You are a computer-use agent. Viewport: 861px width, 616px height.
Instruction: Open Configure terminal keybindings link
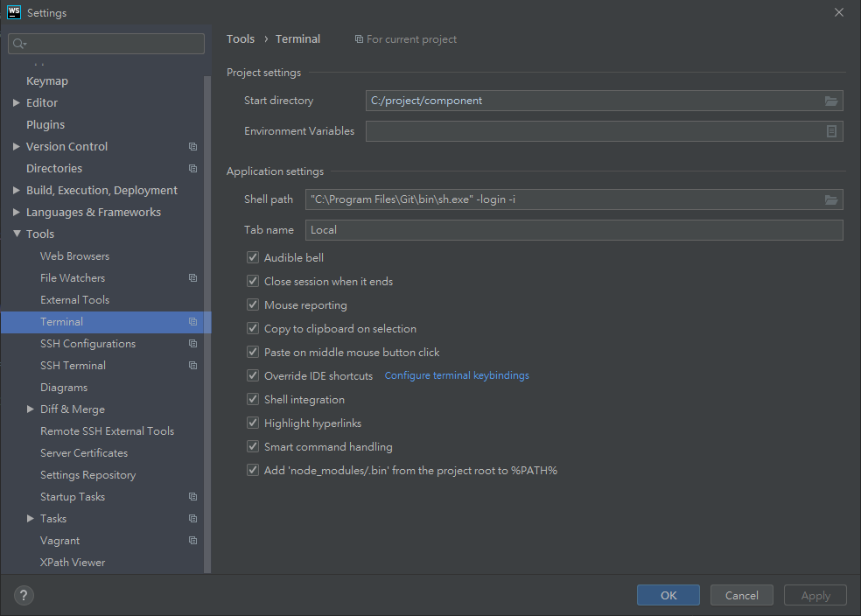click(x=457, y=376)
